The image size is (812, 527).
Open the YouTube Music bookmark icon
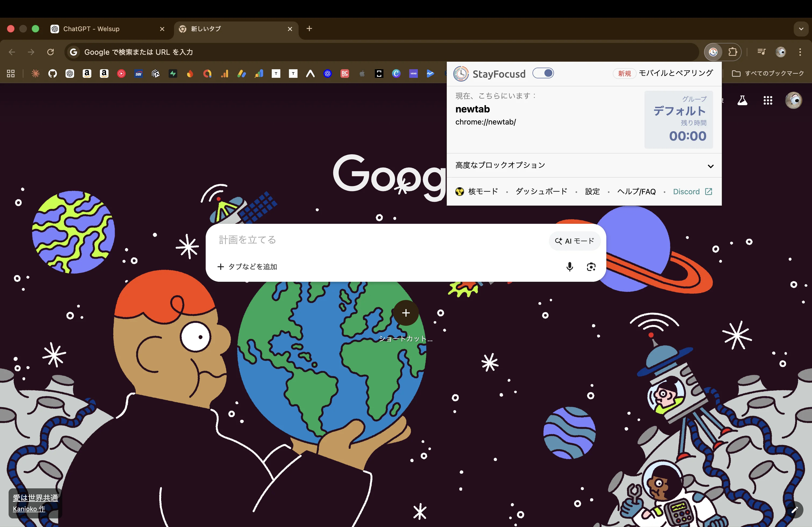click(121, 74)
